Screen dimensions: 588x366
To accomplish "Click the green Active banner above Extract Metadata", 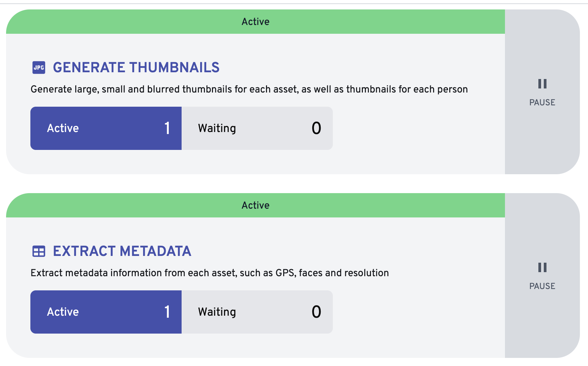I will 256,205.
